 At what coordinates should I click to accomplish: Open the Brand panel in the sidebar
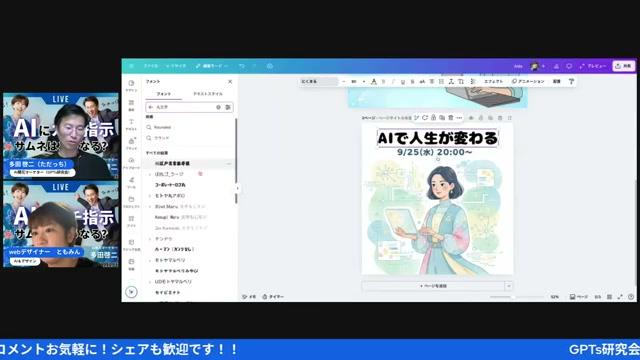pos(131,144)
